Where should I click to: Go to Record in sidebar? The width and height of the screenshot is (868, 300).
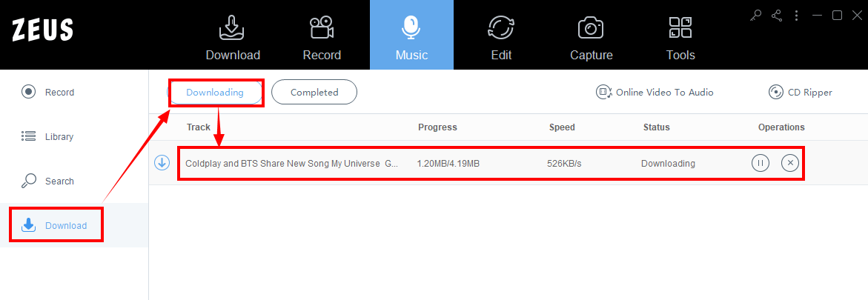[47, 92]
